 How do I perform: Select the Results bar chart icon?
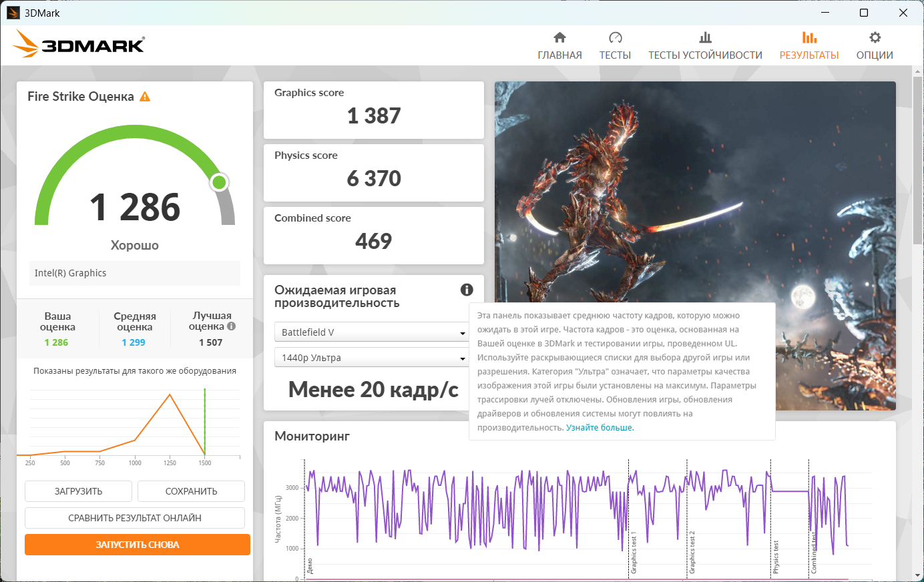[809, 37]
